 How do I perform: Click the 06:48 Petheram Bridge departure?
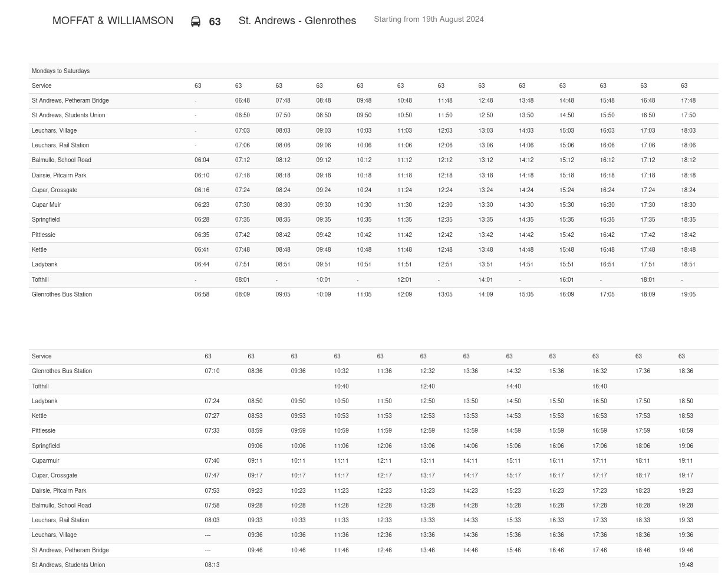click(242, 101)
